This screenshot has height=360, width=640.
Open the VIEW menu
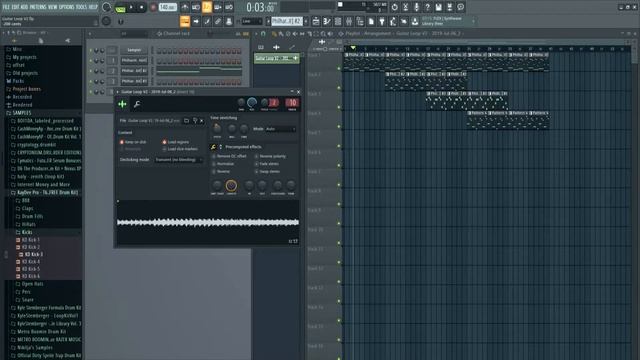tap(53, 7)
